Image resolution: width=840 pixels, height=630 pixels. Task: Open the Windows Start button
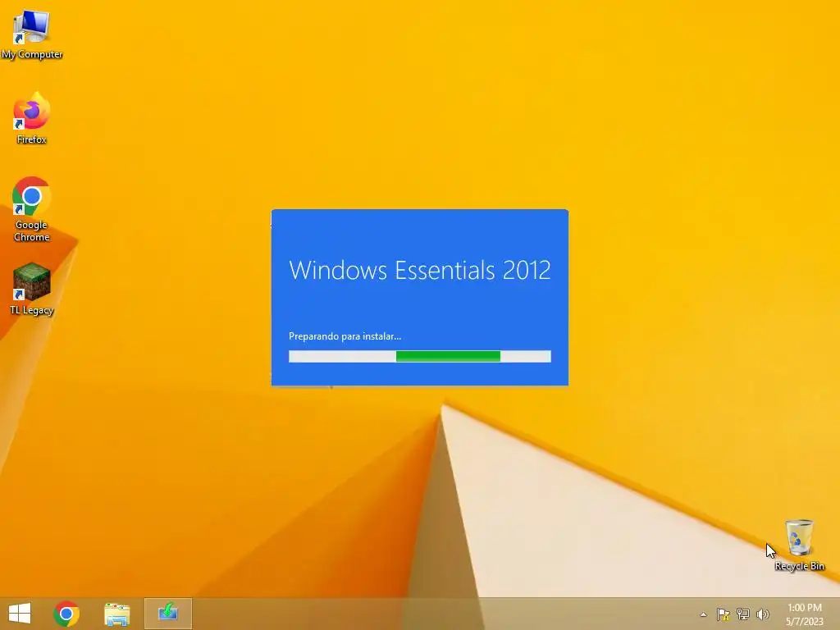tap(20, 614)
